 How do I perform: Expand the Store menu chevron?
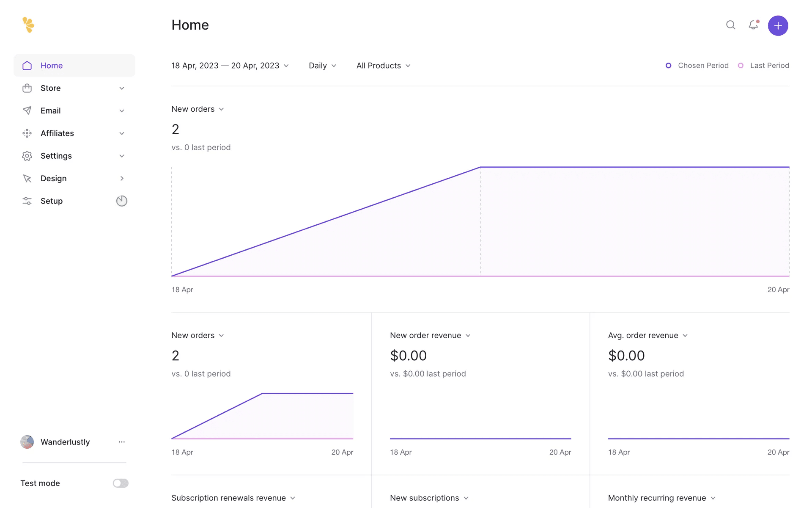pos(122,88)
